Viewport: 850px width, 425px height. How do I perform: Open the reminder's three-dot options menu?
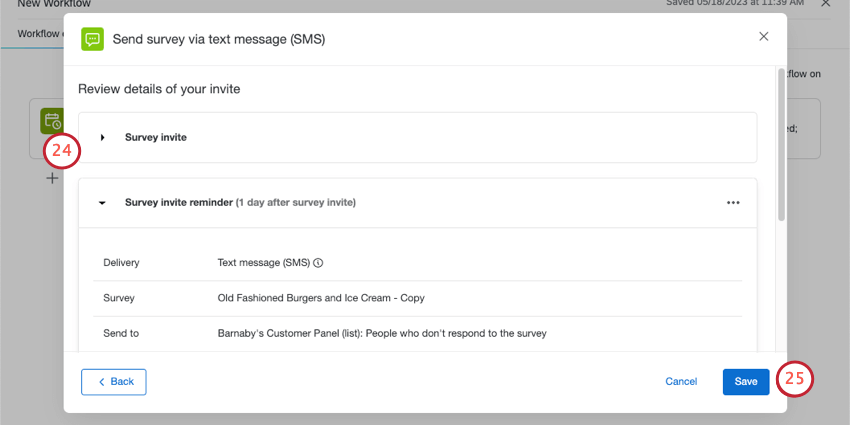click(x=733, y=202)
